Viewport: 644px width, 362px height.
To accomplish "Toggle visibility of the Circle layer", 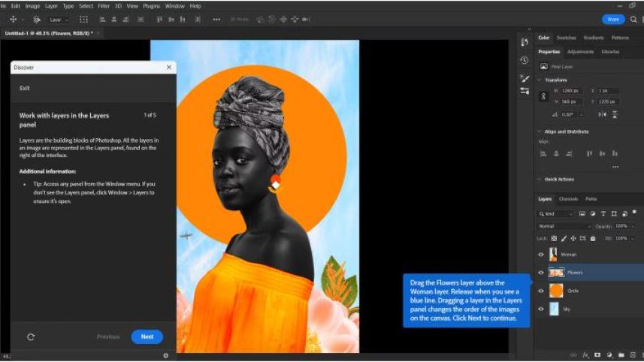I will point(541,291).
